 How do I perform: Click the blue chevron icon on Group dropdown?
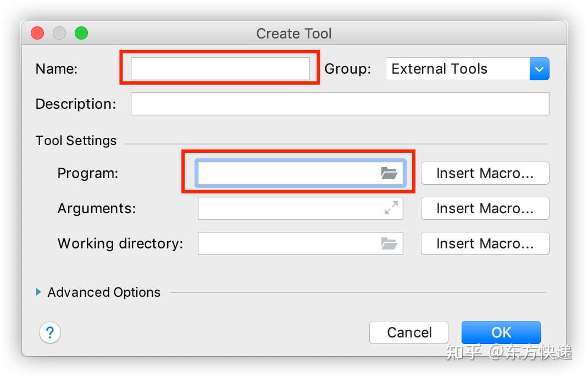pos(539,69)
